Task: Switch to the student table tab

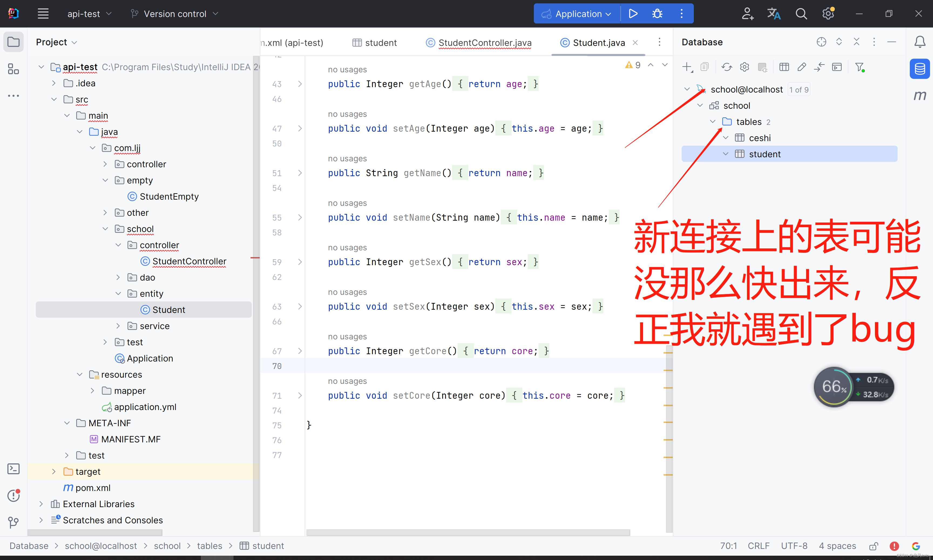Action: coord(374,43)
